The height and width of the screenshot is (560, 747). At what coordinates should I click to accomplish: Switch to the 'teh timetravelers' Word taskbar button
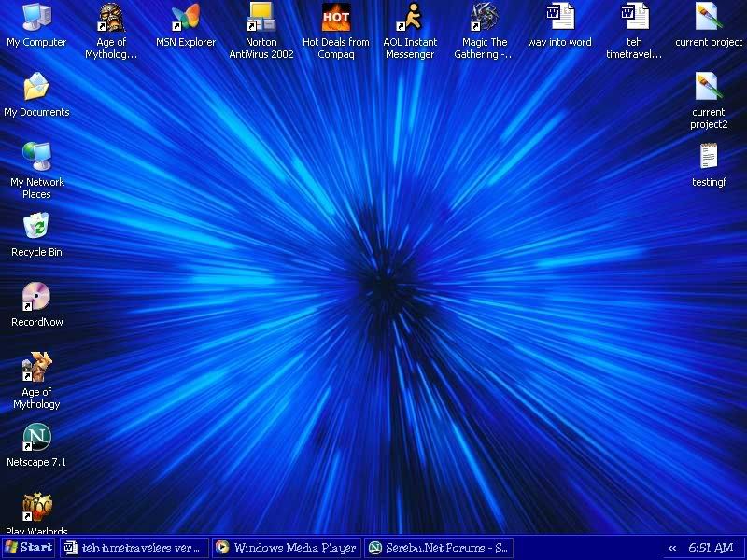click(x=134, y=548)
